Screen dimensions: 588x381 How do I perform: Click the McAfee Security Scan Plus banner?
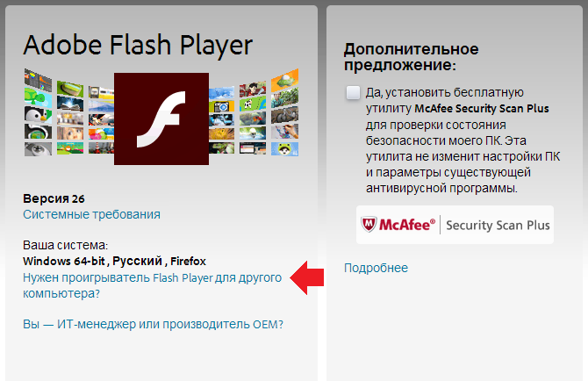pos(455,225)
